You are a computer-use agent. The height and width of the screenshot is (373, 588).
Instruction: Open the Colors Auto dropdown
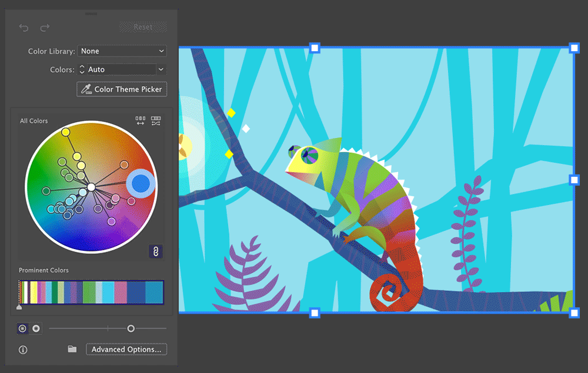click(x=126, y=69)
